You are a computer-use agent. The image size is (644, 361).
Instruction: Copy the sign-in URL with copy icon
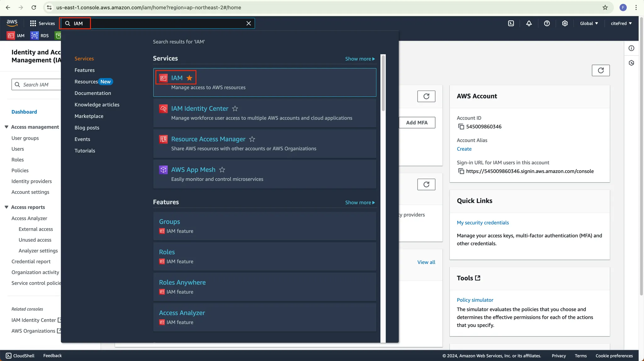(461, 171)
